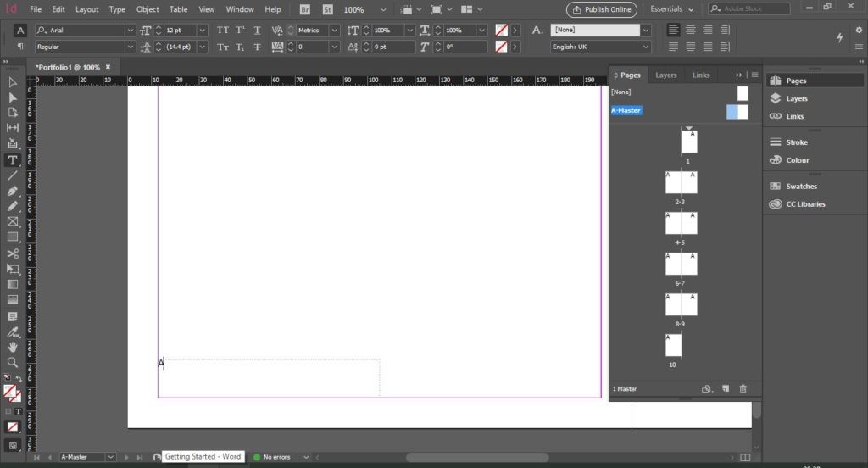
Task: Open the Arial font family dropdown
Action: [130, 30]
